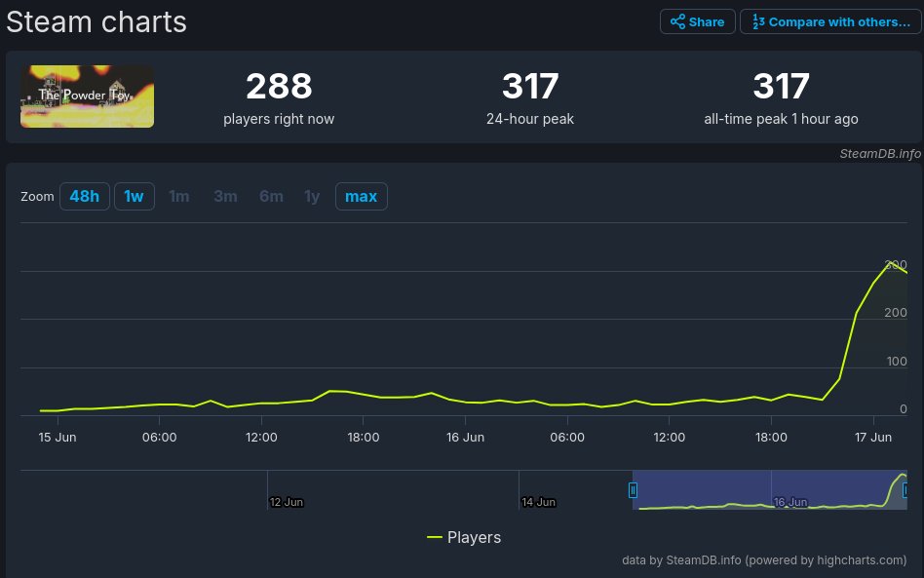Click the SteamDB.info watermark link
924x578 pixels.
880,154
